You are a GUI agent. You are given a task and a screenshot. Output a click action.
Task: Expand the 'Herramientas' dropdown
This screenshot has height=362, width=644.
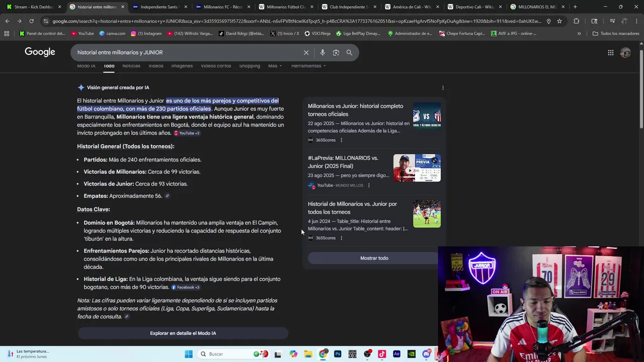click(308, 66)
